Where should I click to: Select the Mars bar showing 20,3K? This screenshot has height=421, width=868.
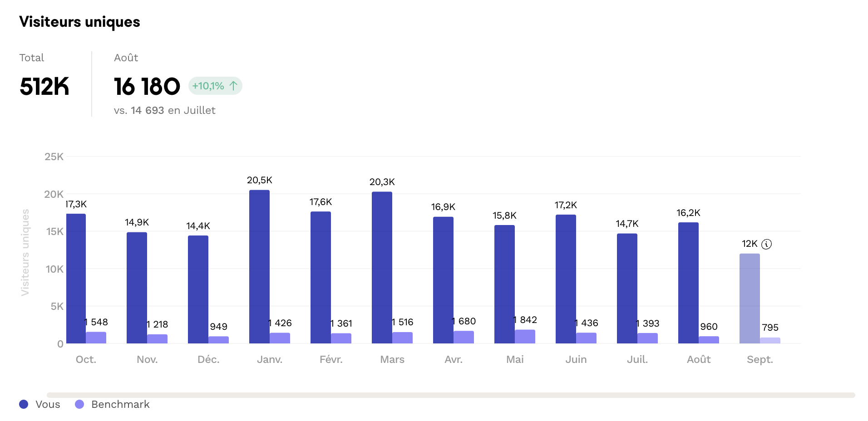click(x=382, y=268)
